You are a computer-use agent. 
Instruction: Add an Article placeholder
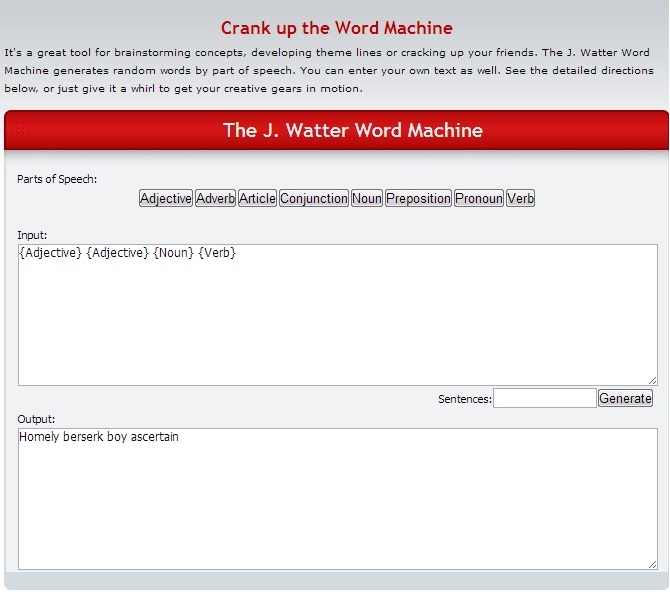click(257, 198)
